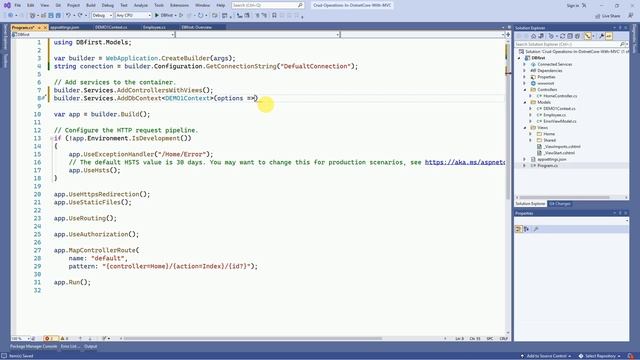The width and height of the screenshot is (640, 360).
Task: Select appsettings.json in Solution Explorer
Action: 551,159
